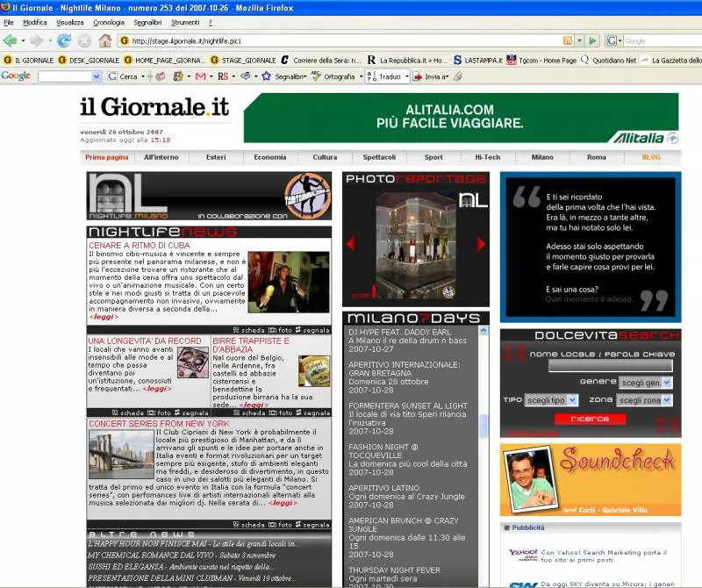Stop the Photoreportage slideshow
Image resolution: width=702 pixels, height=588 pixels.
(x=360, y=295)
